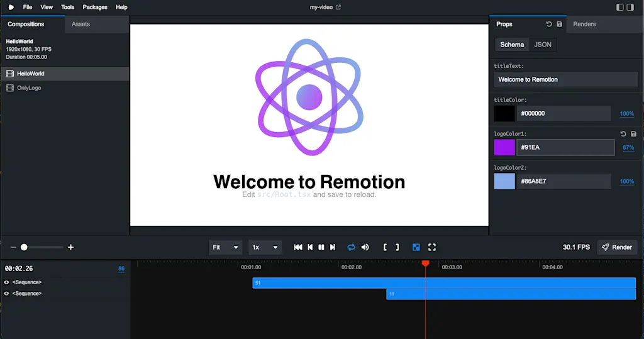Click the 00:04.00 timeline ruler mark
The height and width of the screenshot is (339, 644).
[552, 267]
